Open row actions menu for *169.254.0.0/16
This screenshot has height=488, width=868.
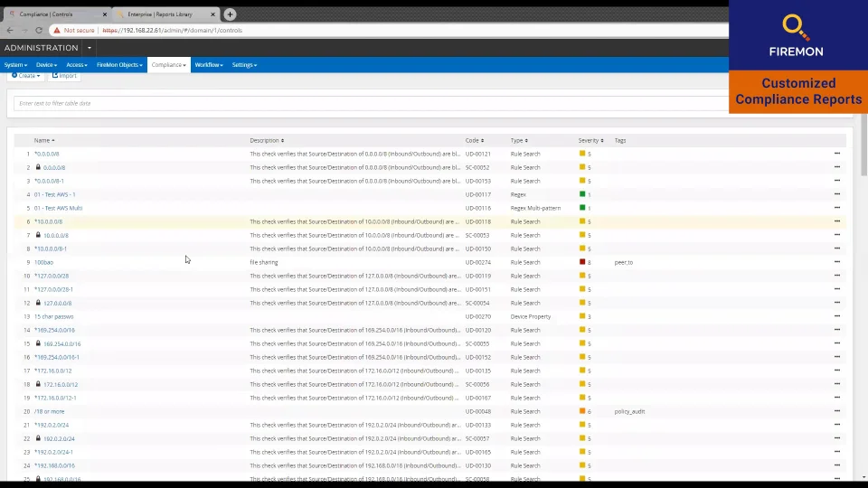pyautogui.click(x=837, y=330)
